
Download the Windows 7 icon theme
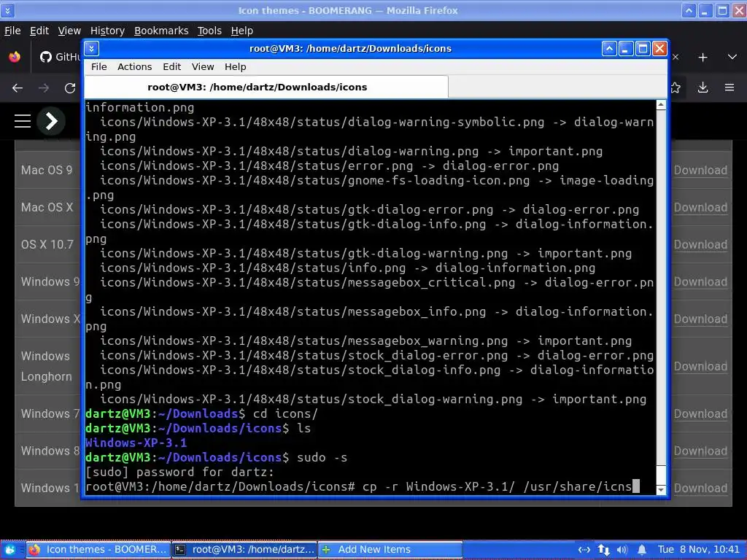(700, 414)
